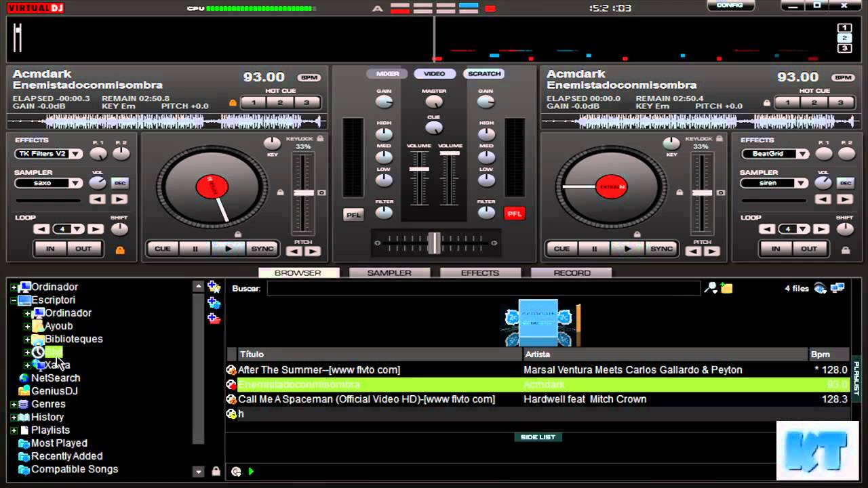
Task: Pause the right deck
Action: (595, 249)
